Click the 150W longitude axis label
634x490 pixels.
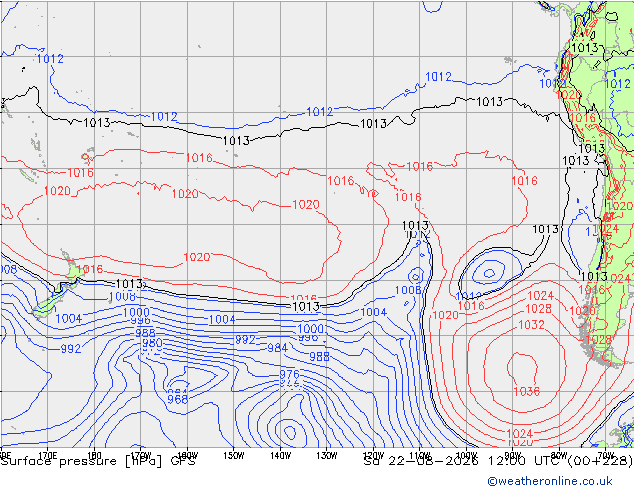point(234,455)
